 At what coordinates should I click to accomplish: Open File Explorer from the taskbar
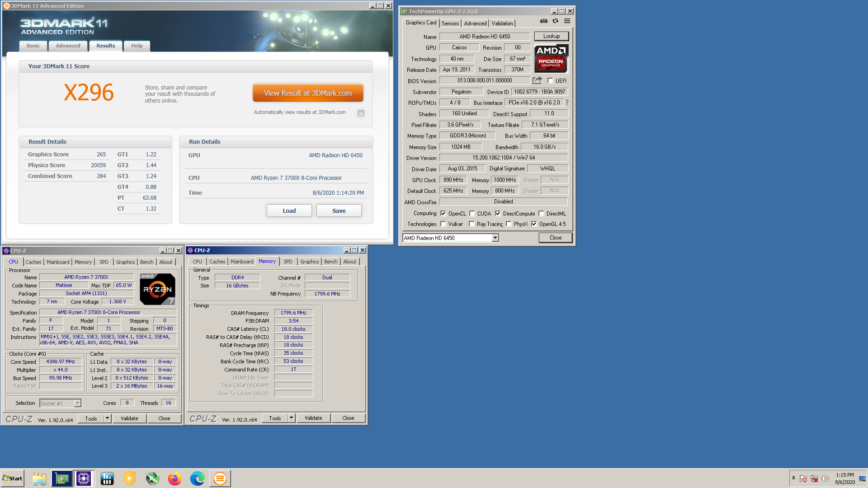click(39, 479)
